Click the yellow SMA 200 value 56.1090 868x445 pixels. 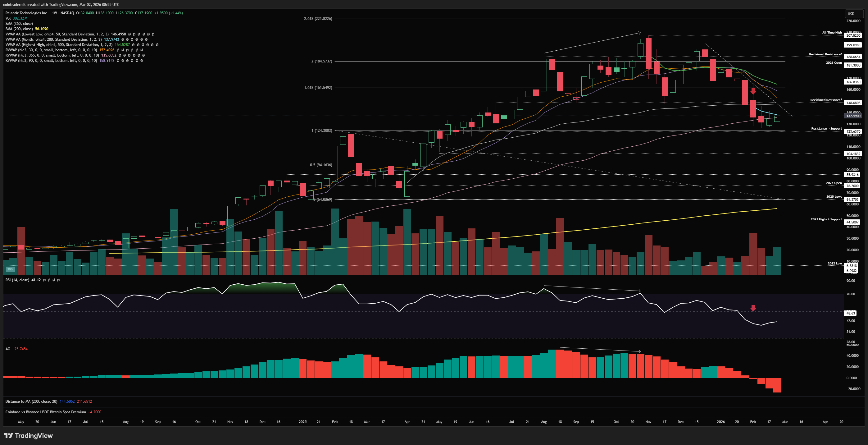tap(41, 29)
